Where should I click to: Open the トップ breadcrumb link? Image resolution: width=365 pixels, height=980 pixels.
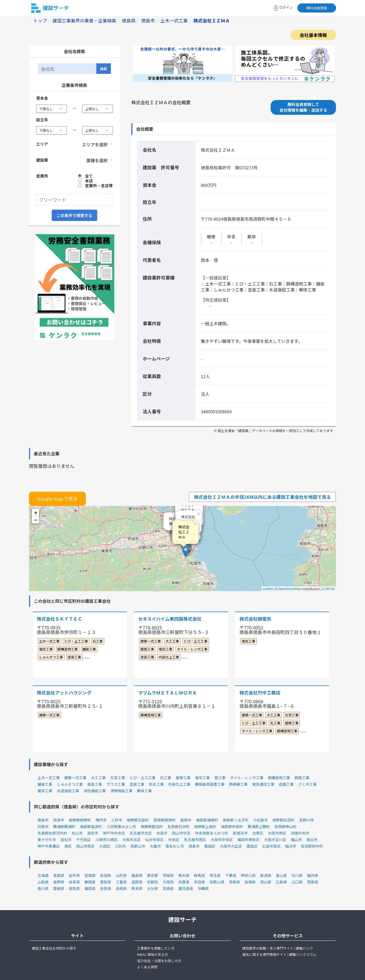click(x=40, y=21)
